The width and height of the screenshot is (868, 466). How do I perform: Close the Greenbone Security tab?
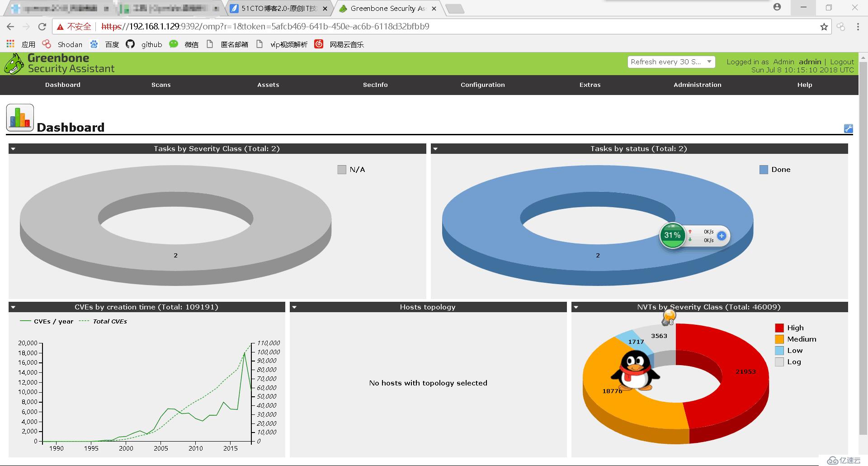(x=434, y=9)
